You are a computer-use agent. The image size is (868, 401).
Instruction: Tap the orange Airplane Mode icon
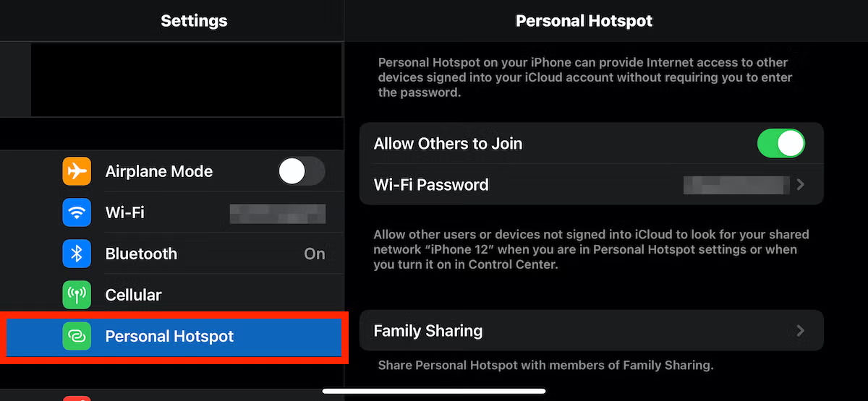(x=77, y=171)
